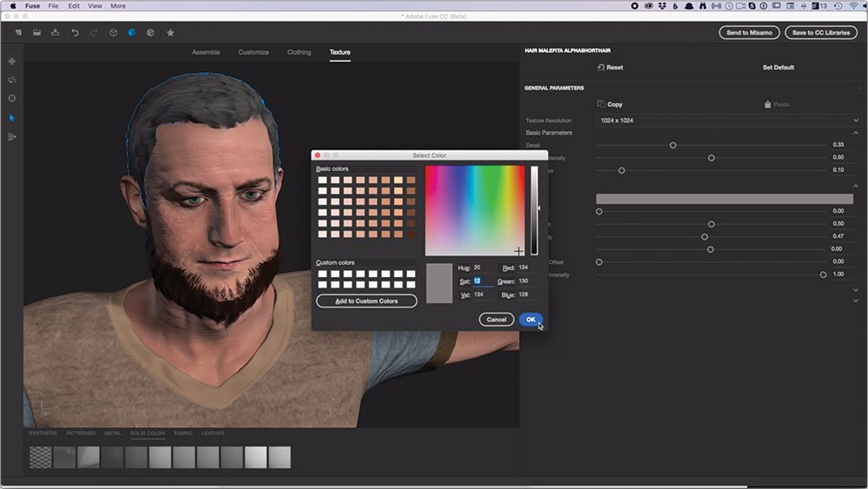Pick the first basic skin color swatch

[x=322, y=180]
